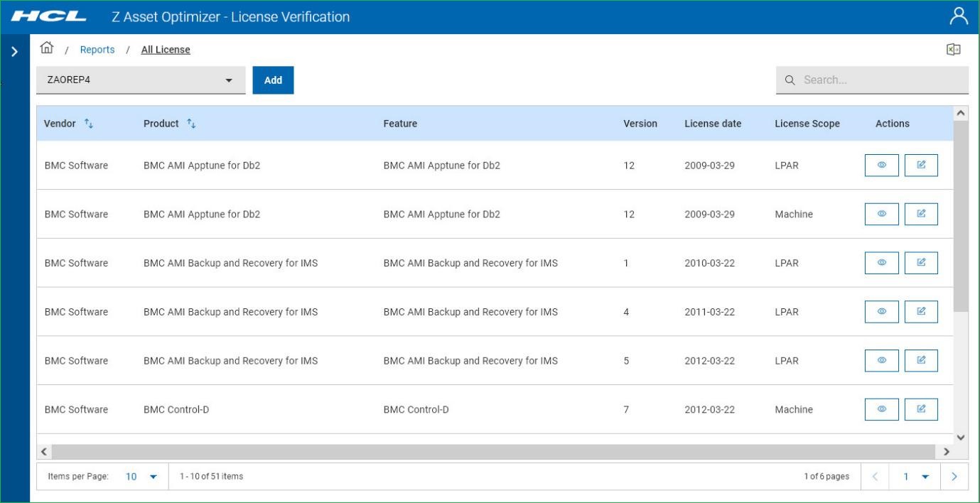
Task: View details of BMC Control-D license
Action: pyautogui.click(x=881, y=409)
